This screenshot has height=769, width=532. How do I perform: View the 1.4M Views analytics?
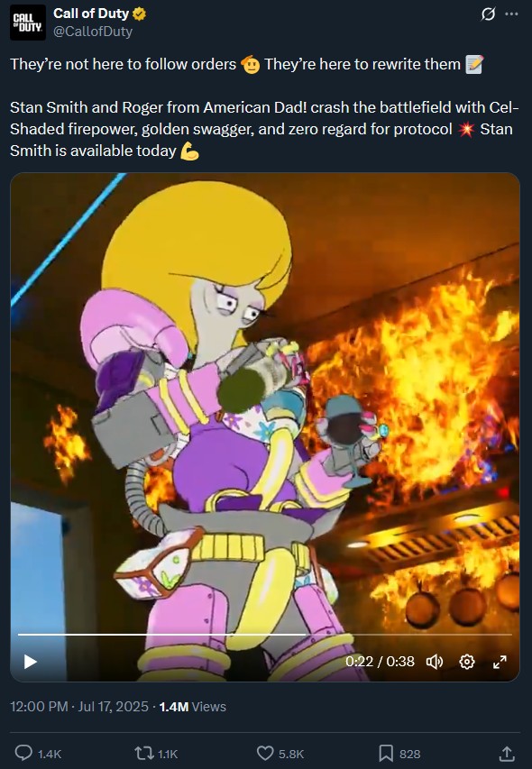[x=193, y=707]
